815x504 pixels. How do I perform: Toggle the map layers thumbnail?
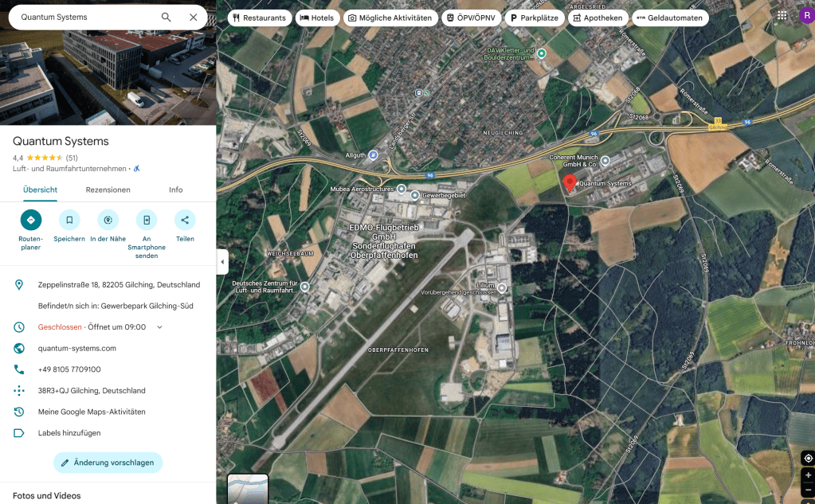248,489
